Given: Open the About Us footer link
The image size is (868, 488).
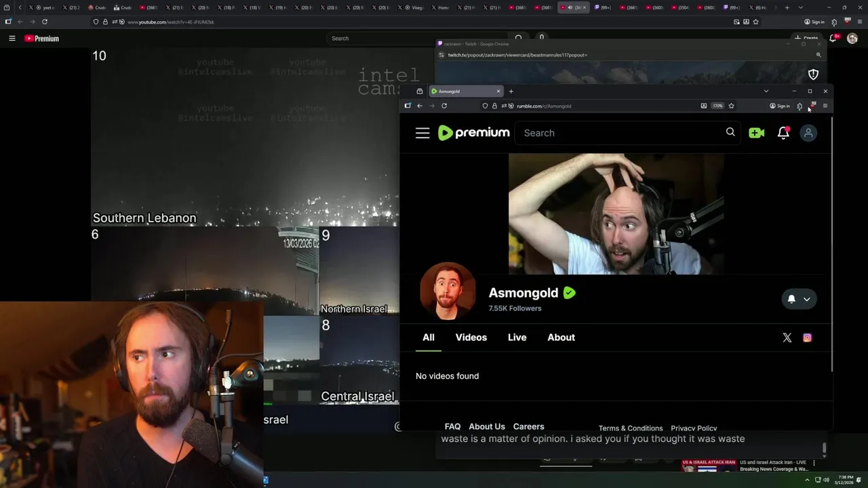Looking at the screenshot, I should pyautogui.click(x=487, y=426).
